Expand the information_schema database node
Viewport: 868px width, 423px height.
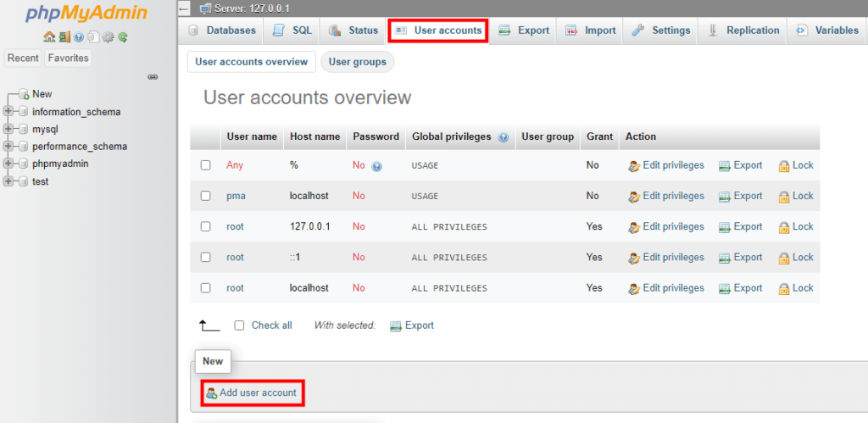coord(8,112)
